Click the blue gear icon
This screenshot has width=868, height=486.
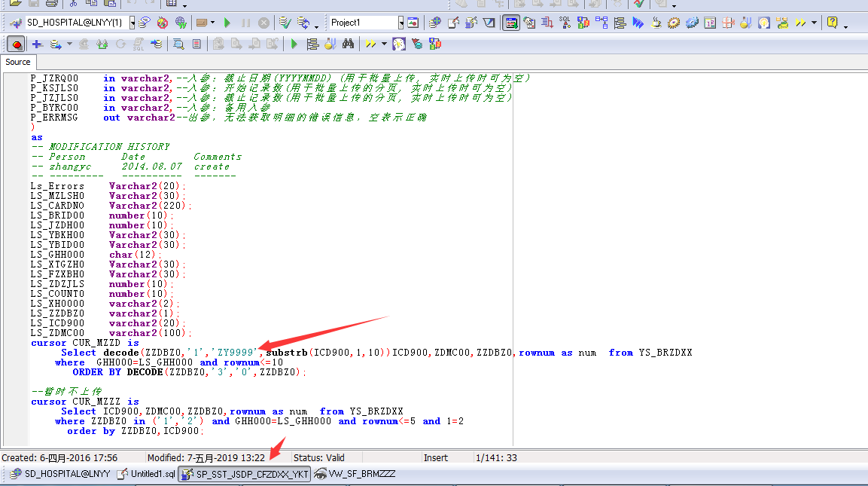[692, 23]
